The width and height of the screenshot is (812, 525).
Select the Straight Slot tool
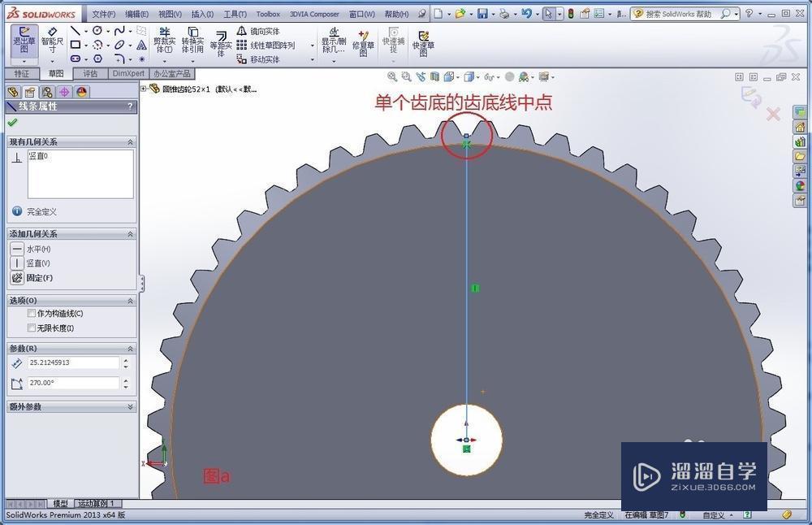[x=76, y=59]
